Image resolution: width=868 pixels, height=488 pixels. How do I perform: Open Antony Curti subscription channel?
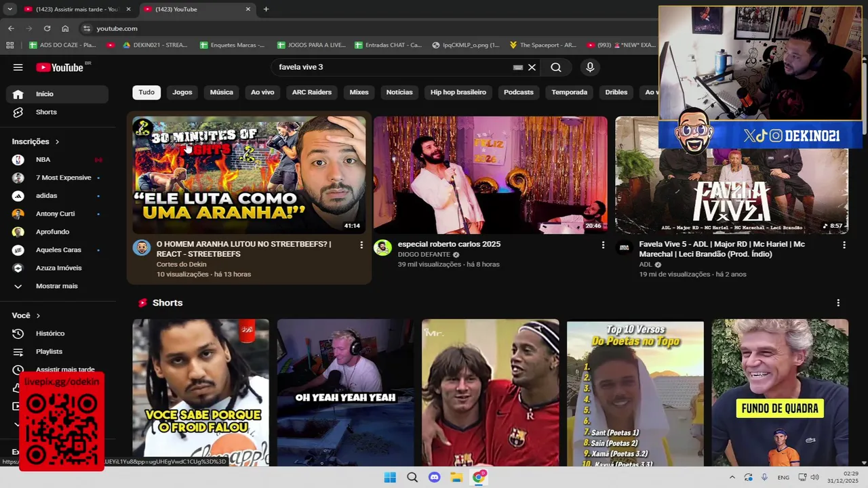pos(57,214)
